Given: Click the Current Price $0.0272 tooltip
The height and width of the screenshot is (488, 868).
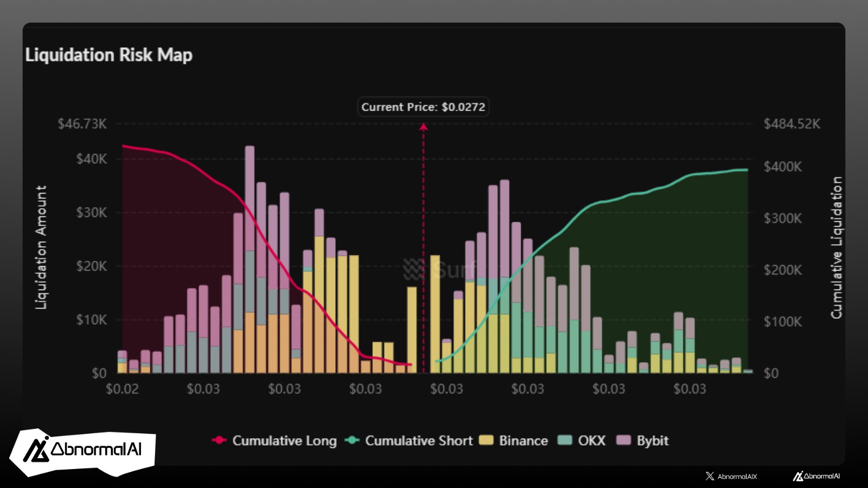Looking at the screenshot, I should (423, 107).
